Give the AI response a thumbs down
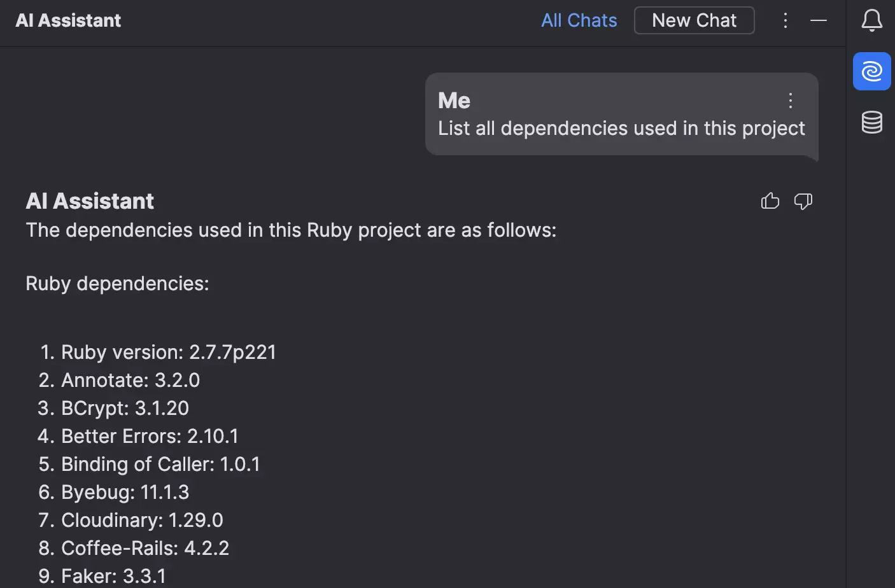Screen dimensions: 895x588 pyautogui.click(x=803, y=201)
